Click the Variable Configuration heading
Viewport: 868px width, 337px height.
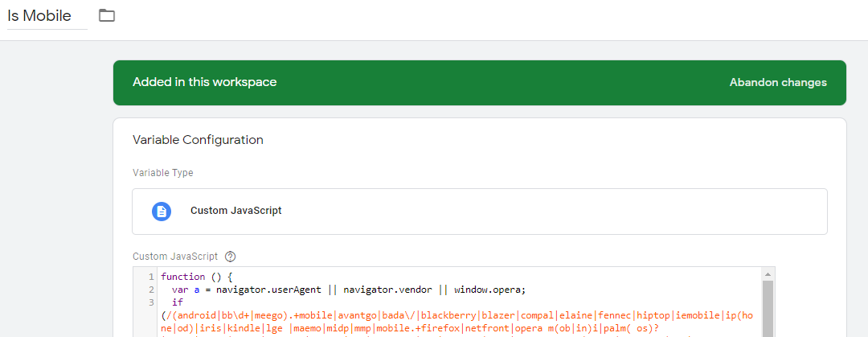point(199,140)
